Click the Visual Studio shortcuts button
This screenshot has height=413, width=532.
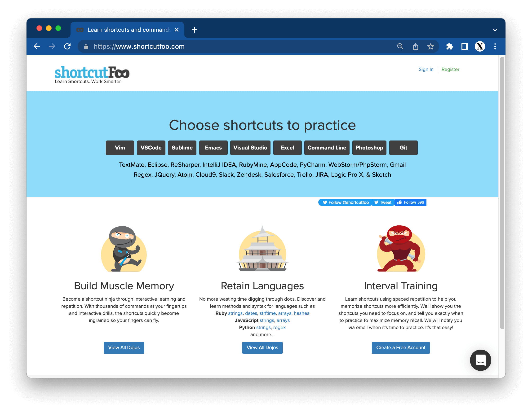[x=250, y=148]
